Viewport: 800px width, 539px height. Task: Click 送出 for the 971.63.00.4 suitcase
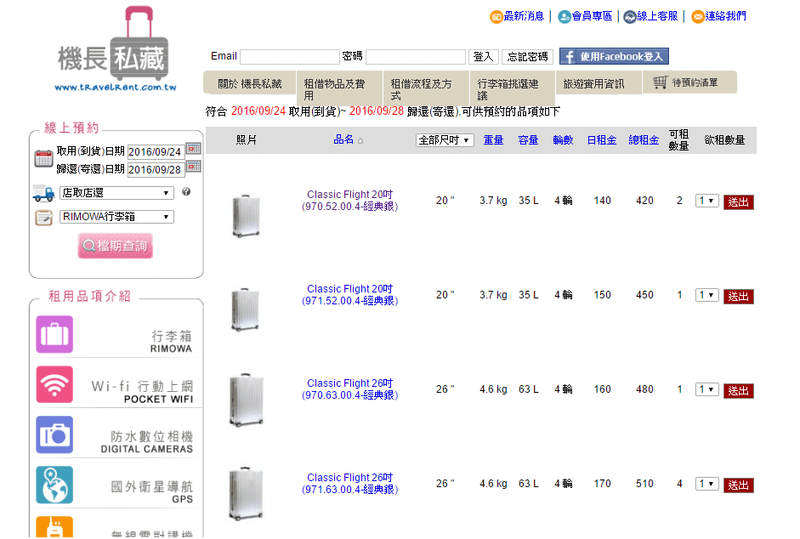pos(738,485)
